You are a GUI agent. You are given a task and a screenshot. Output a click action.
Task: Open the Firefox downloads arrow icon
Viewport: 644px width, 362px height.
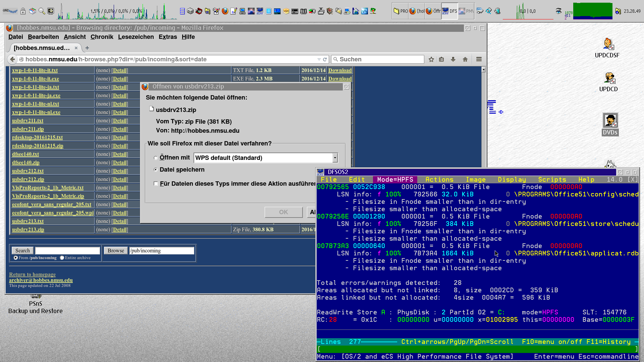coord(453,59)
